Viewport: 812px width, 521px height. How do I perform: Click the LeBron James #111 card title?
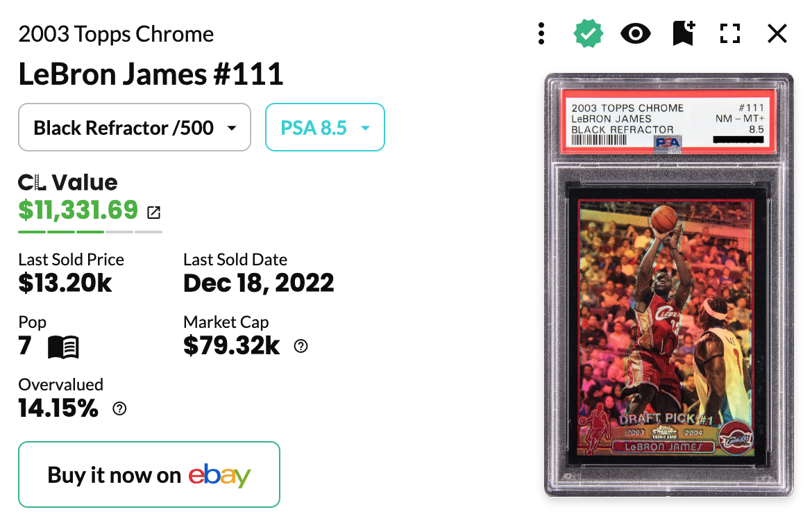point(151,74)
